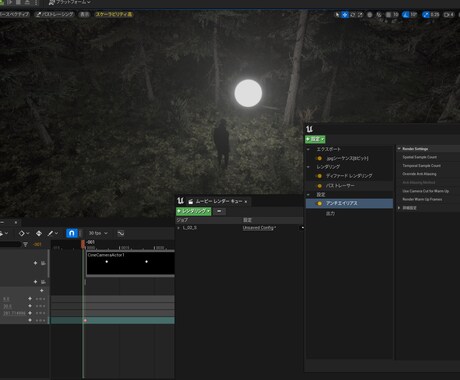Select the ムービー レンダー キュー tab
Screen dimensions: 460x380
[218, 201]
